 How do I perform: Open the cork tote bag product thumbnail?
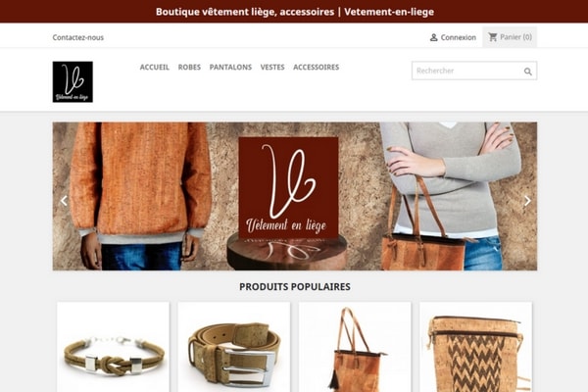355,347
